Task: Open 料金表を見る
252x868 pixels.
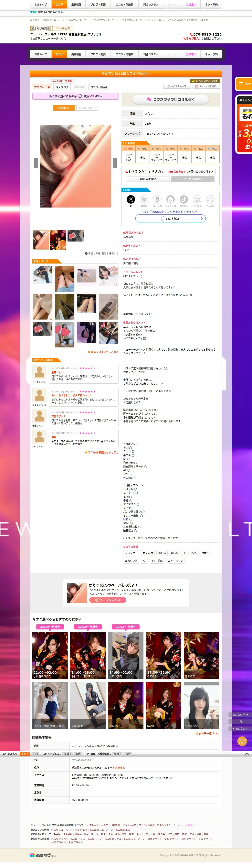Action: click(x=148, y=179)
